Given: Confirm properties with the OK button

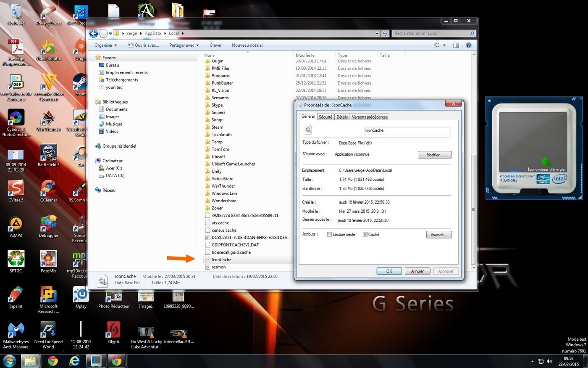Looking at the screenshot, I should click(x=389, y=271).
